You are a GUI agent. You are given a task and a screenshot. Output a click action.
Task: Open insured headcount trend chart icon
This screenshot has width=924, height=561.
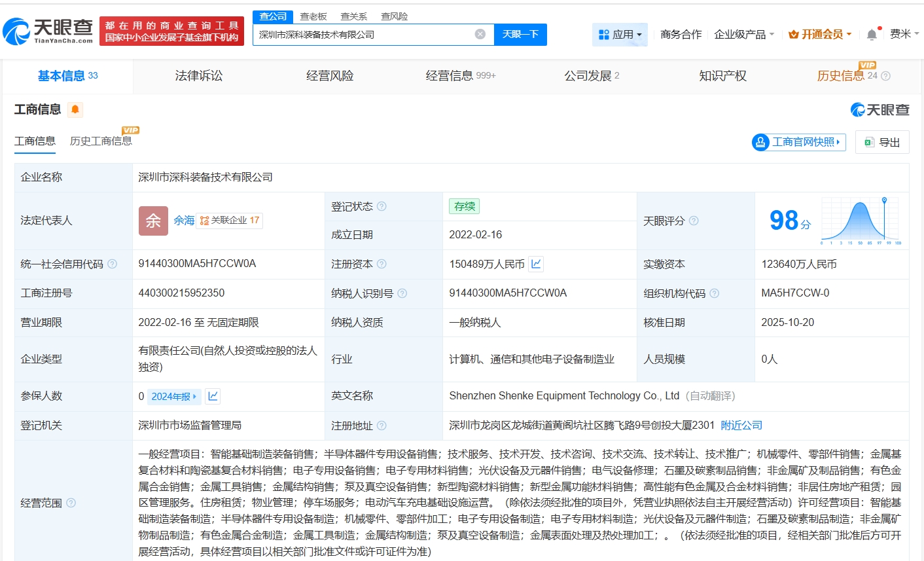click(213, 396)
